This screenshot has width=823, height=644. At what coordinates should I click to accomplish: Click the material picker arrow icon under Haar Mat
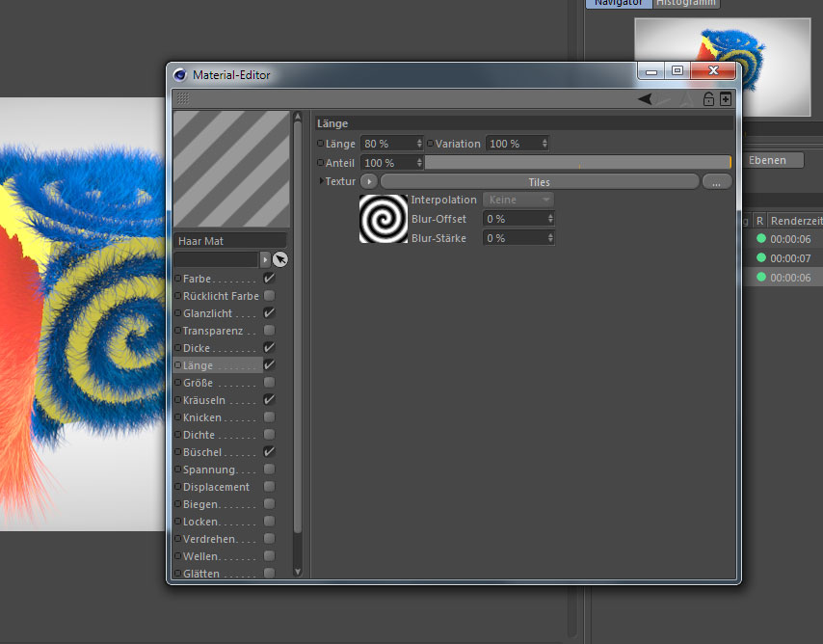pos(280,259)
